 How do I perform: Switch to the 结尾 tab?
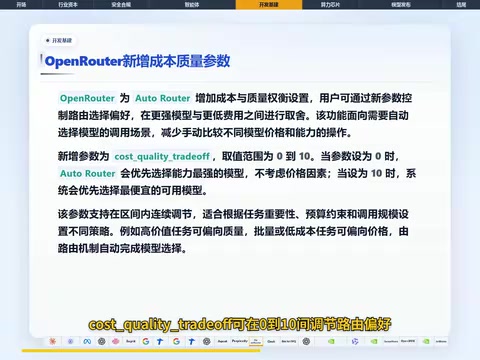click(461, 4)
